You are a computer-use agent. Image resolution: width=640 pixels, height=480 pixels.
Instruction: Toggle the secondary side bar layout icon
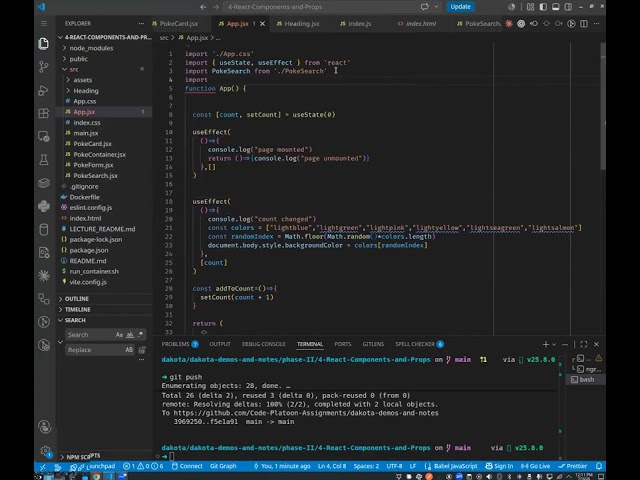[568, 7]
